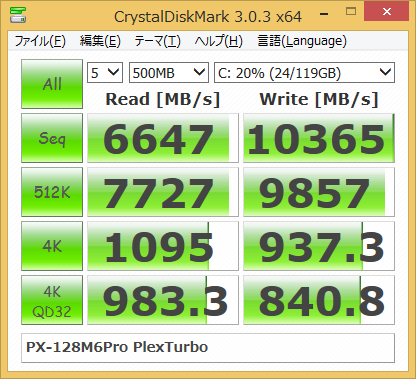Image resolution: width=416 pixels, height=379 pixels.
Task: Open the ヘルプ(H) menu
Action: (218, 41)
